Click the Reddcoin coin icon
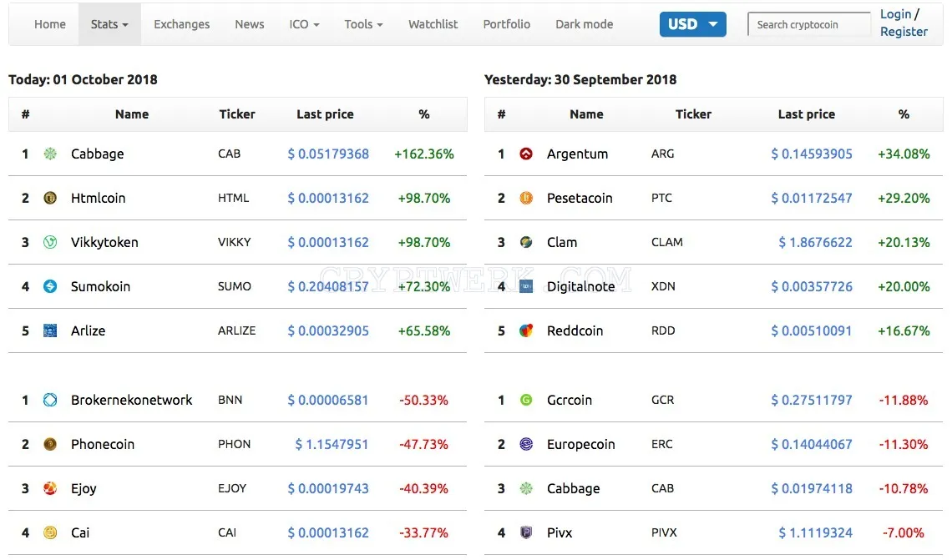The width and height of the screenshot is (952, 560). (526, 330)
